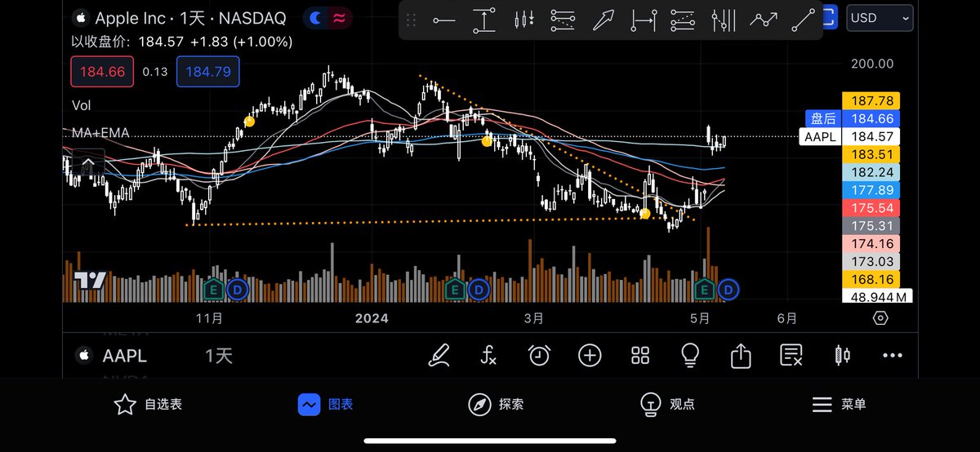The height and width of the screenshot is (452, 980).
Task: Tap the red 184.66 sell price button
Action: click(x=102, y=72)
